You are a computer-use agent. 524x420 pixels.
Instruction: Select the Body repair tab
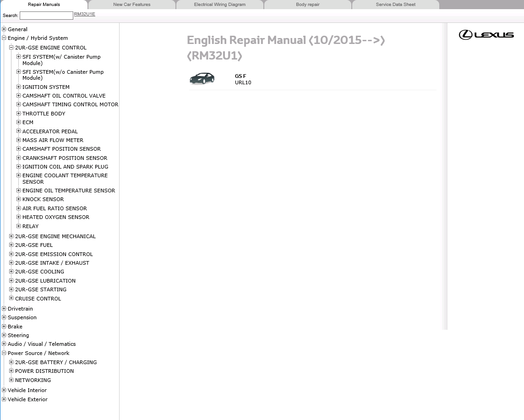[307, 5]
